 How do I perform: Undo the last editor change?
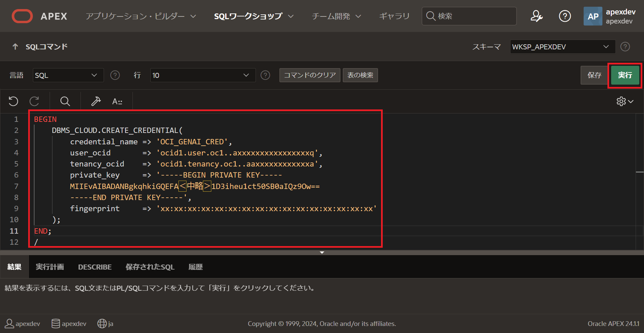pos(13,101)
